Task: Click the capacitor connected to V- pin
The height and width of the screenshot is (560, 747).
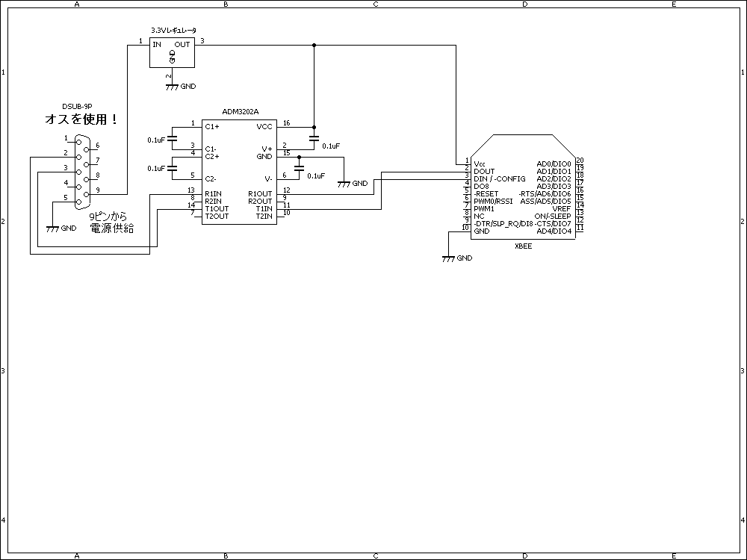Action: coord(300,170)
